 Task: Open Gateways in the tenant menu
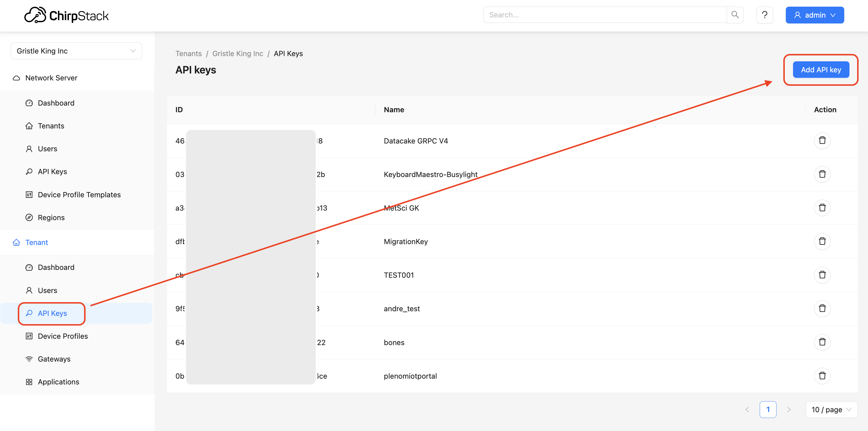[54, 359]
